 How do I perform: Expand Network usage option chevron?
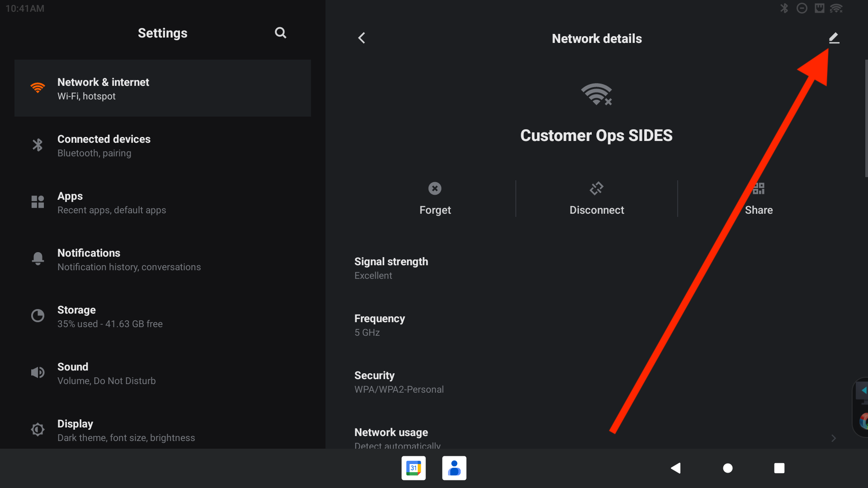click(833, 438)
